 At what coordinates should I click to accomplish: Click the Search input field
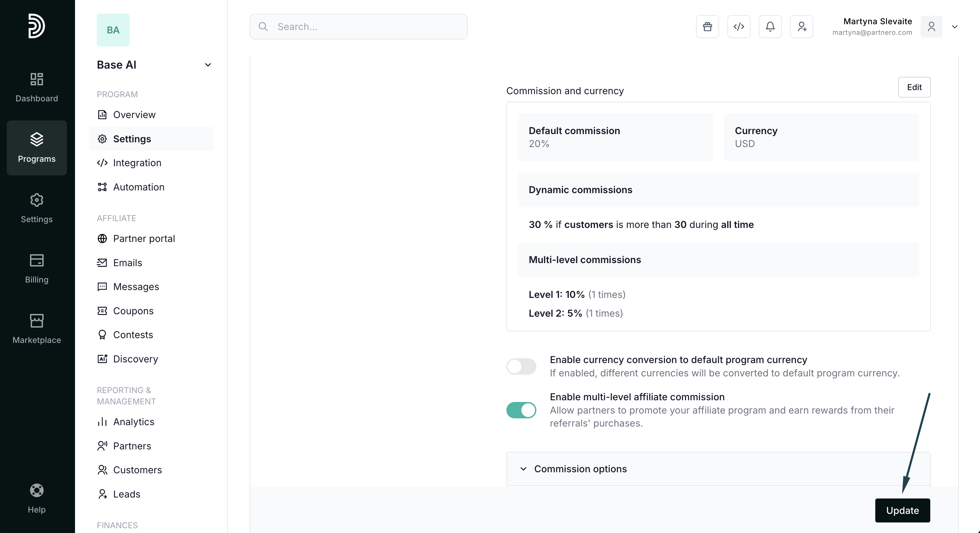click(x=358, y=27)
